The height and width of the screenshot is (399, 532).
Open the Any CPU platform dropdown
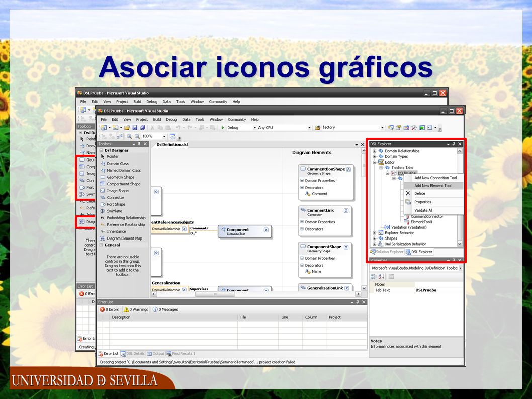point(309,128)
